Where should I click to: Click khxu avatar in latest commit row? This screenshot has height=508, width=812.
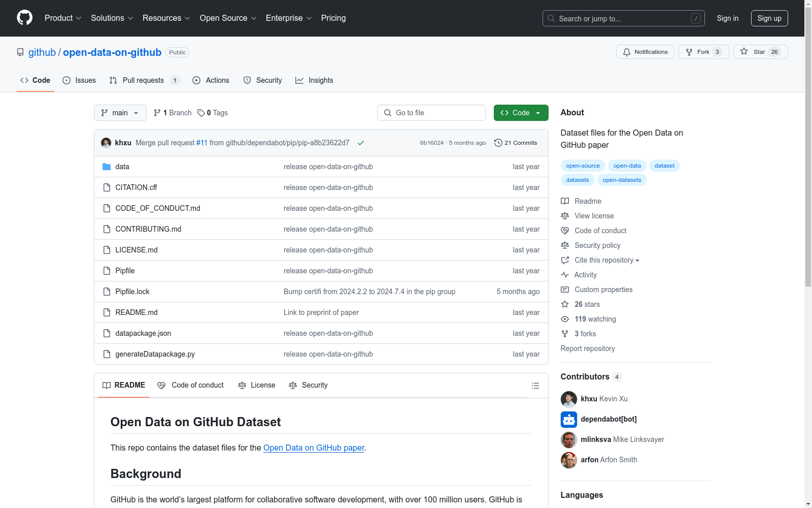106,143
